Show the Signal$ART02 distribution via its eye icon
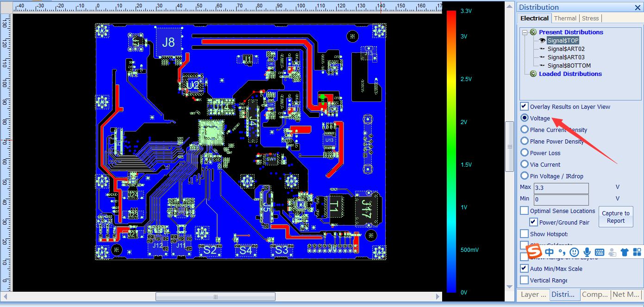 (542, 49)
